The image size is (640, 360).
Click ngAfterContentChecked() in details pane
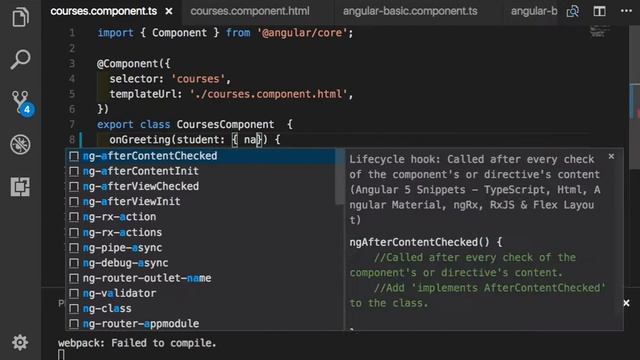(x=419, y=242)
